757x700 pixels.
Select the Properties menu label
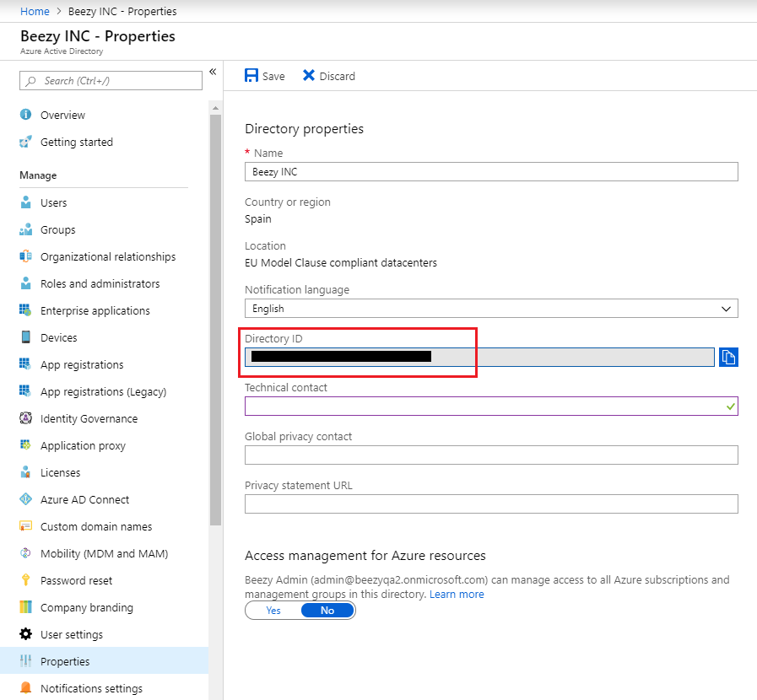[65, 662]
